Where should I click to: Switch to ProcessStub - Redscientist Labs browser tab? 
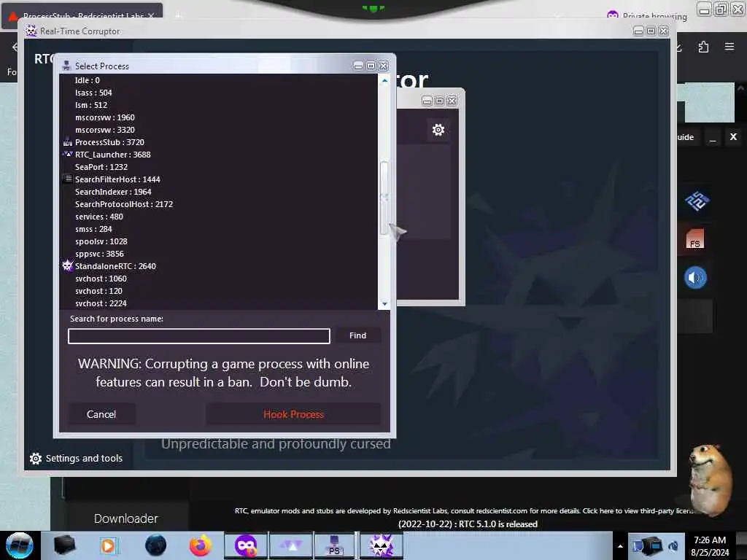coord(83,16)
